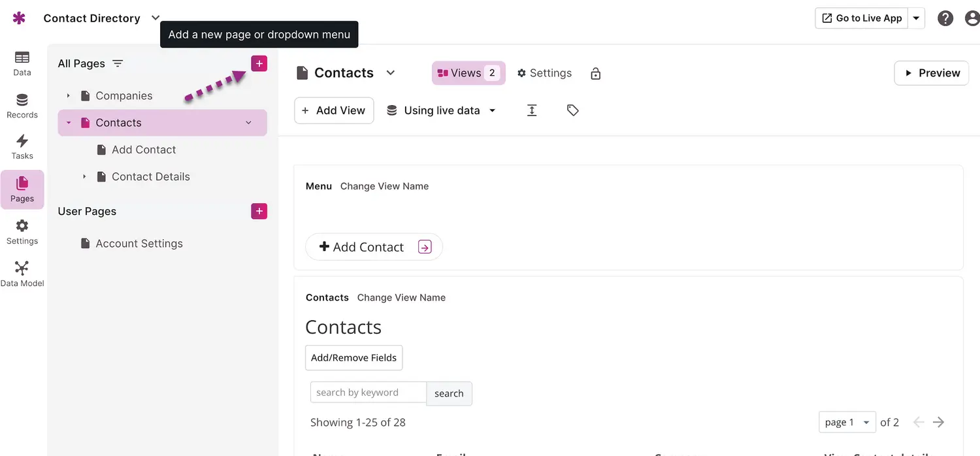The width and height of the screenshot is (980, 456).
Task: Click the tag icon in toolbar
Action: (573, 110)
